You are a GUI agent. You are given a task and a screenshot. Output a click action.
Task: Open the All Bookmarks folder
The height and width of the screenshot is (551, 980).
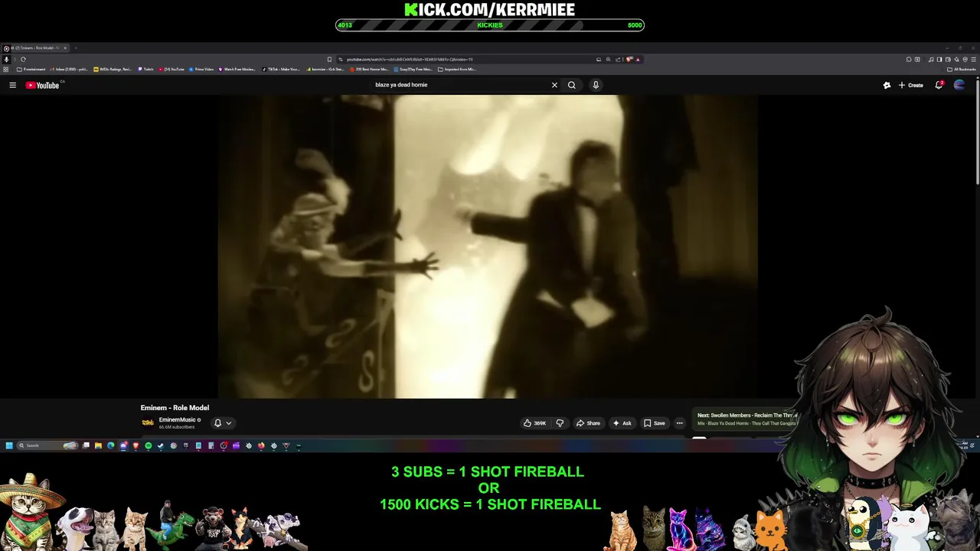pos(962,69)
